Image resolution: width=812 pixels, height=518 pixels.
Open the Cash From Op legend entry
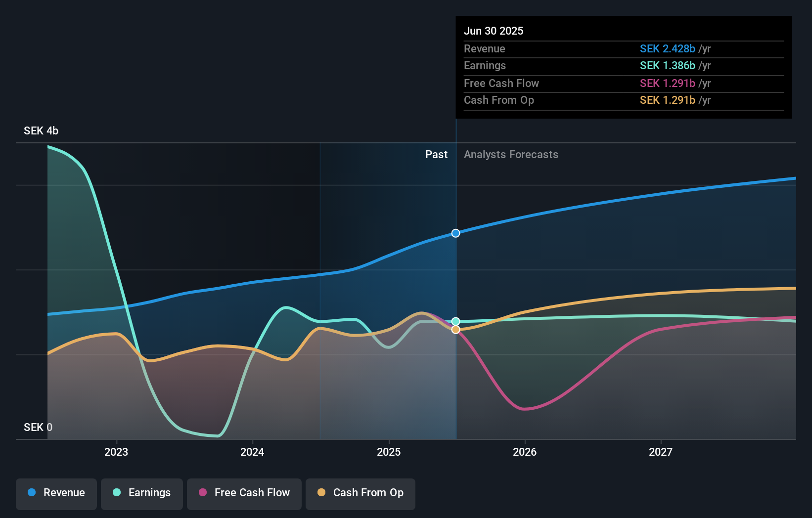[x=360, y=493]
